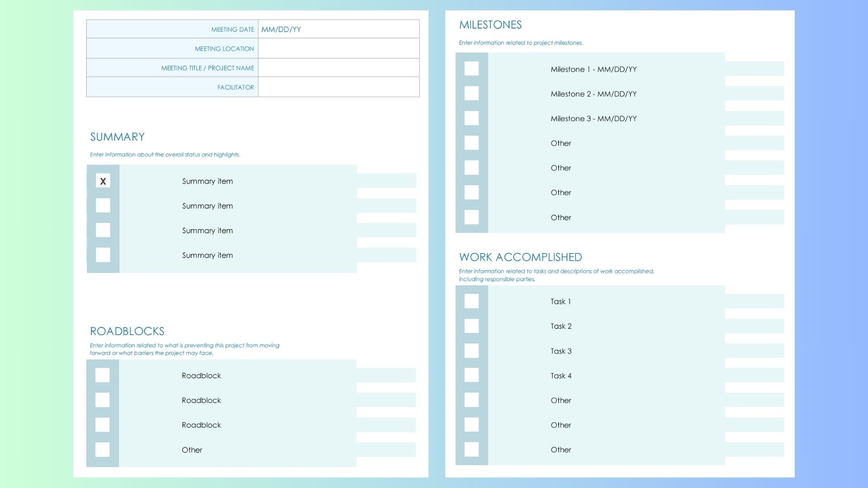
Task: Mark Task 3 as done via checkbox
Action: click(x=472, y=351)
